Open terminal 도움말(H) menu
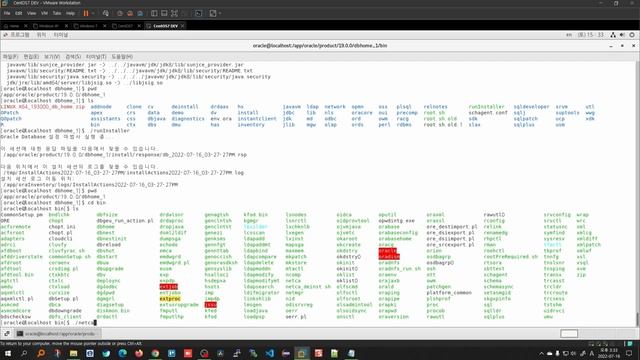The image size is (640, 360). (122, 57)
